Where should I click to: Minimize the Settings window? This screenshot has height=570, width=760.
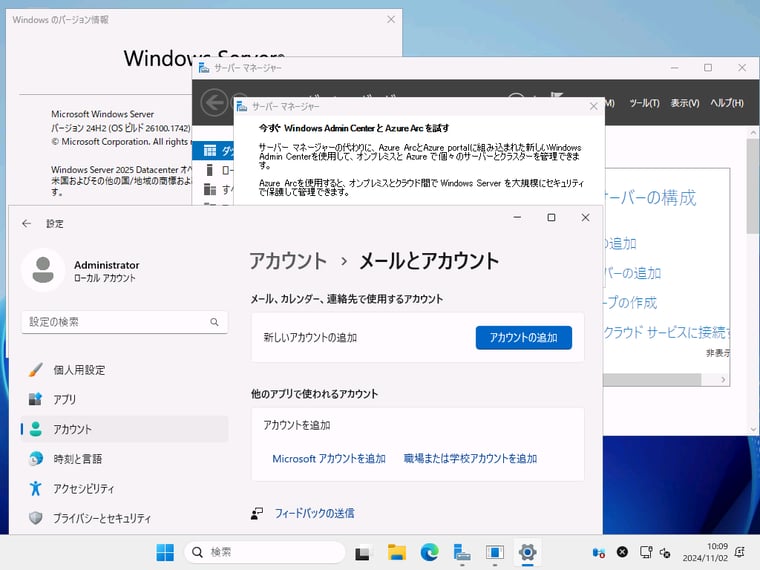517,218
